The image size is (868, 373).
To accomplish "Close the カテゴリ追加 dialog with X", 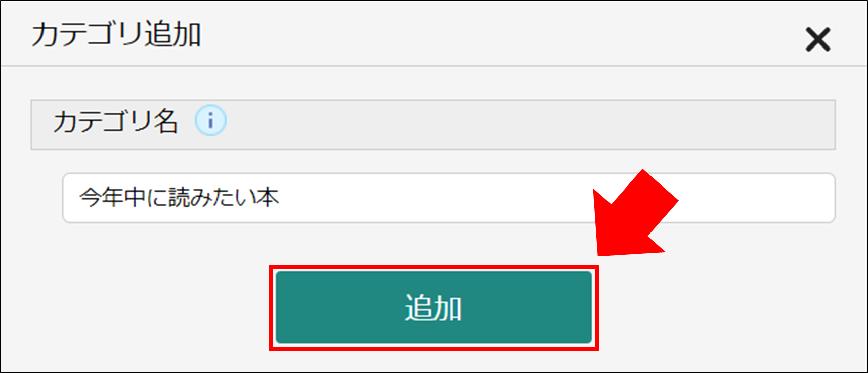I will click(x=818, y=39).
